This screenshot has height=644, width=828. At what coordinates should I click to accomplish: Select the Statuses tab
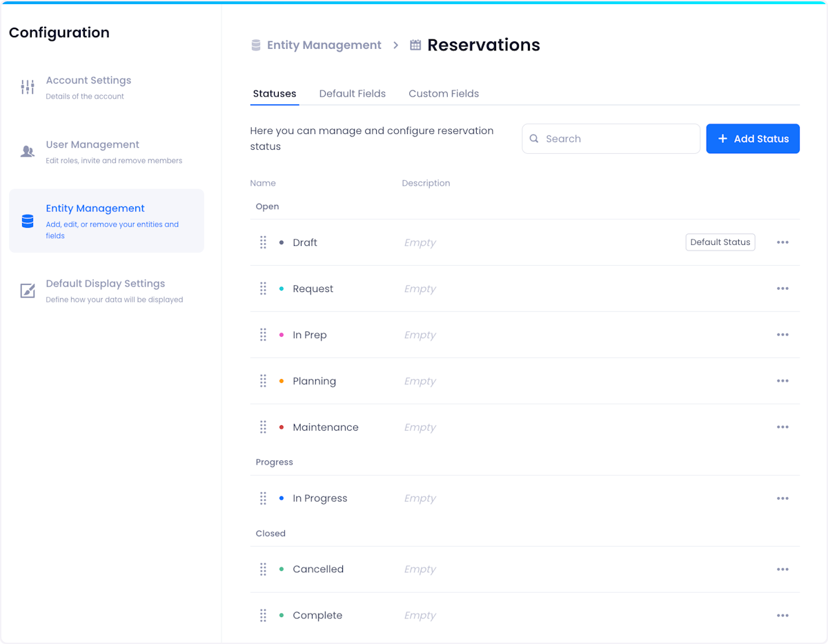click(275, 94)
